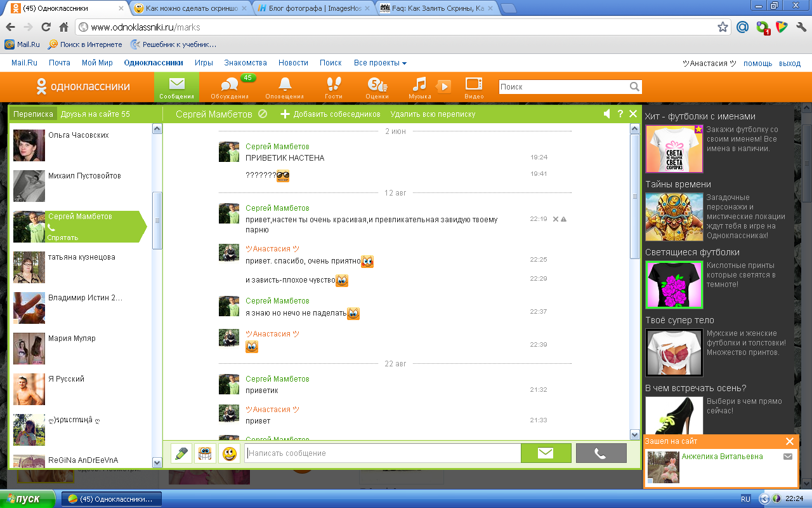Open Мой Мир in the top menu

(x=97, y=63)
